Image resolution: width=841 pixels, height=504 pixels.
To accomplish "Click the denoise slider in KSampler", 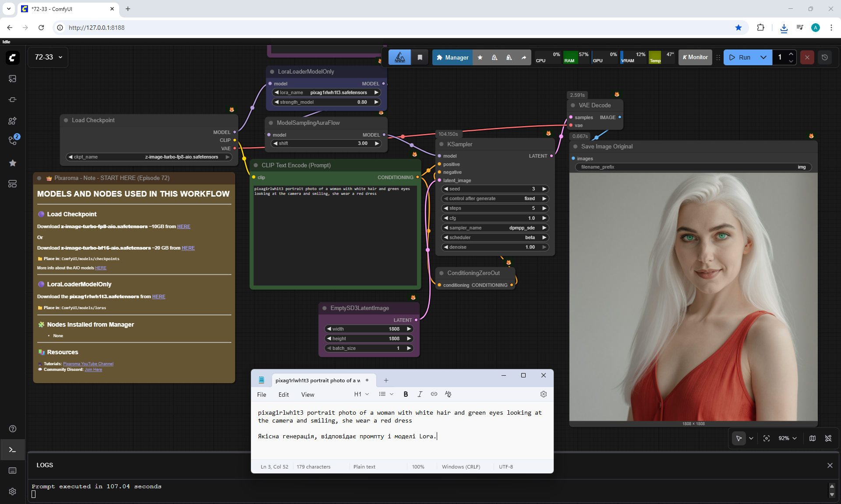I will coord(495,247).
